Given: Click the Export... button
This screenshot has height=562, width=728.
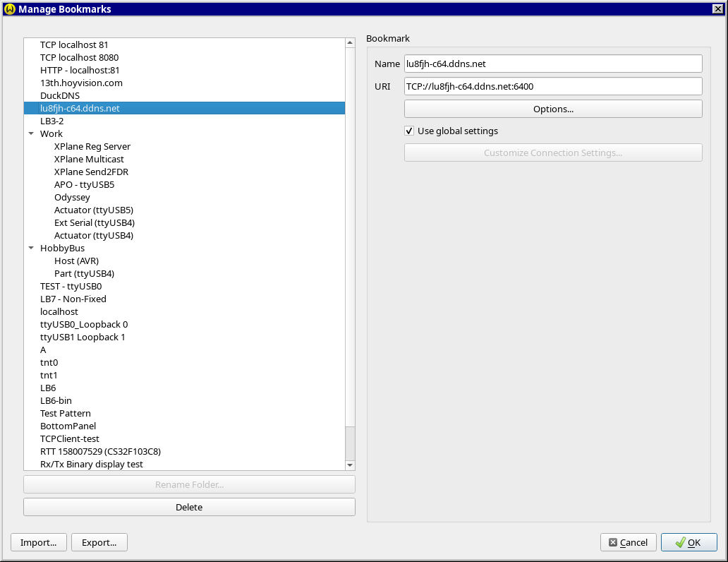Looking at the screenshot, I should pos(99,542).
